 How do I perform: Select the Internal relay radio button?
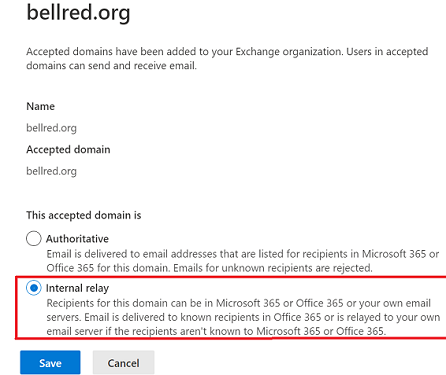34,288
